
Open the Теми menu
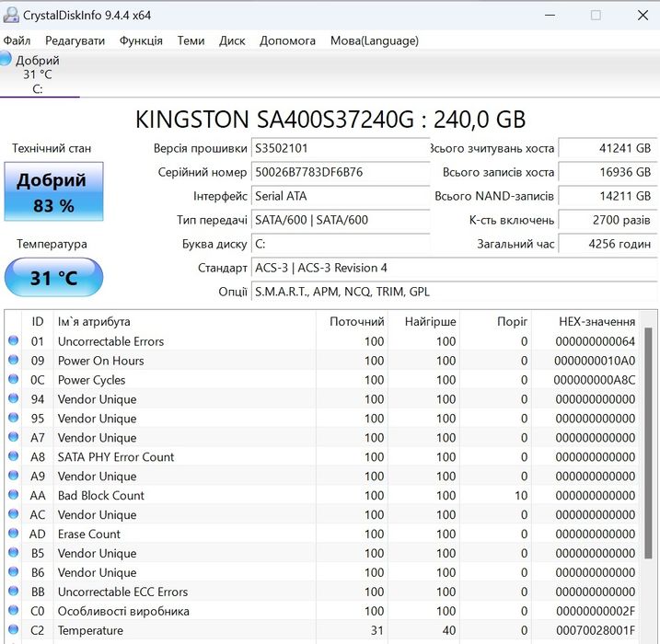(x=191, y=40)
